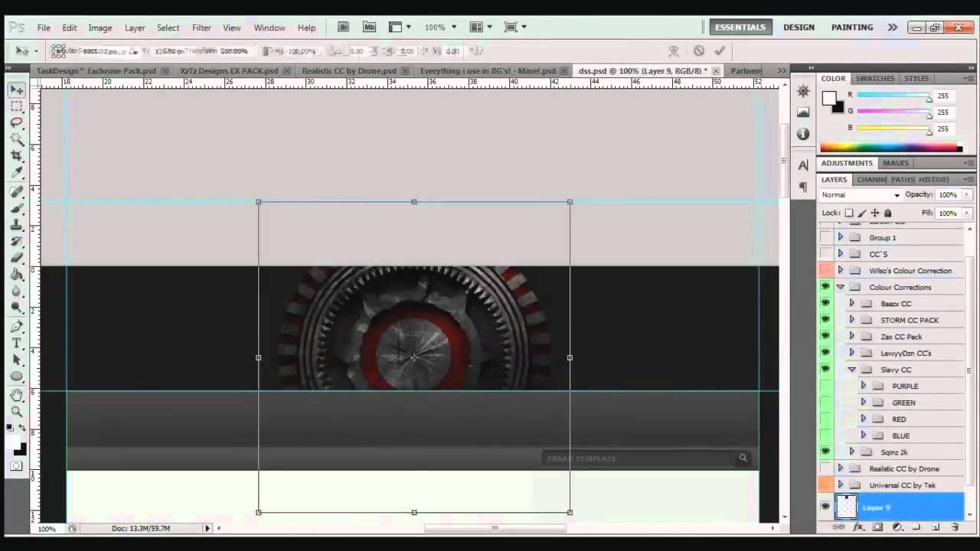Select the Brush tool
The height and width of the screenshot is (551, 980).
point(17,208)
